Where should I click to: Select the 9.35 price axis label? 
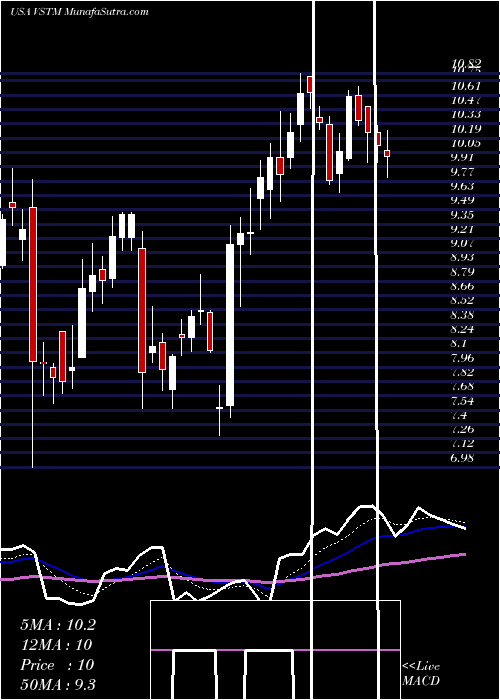pos(463,215)
